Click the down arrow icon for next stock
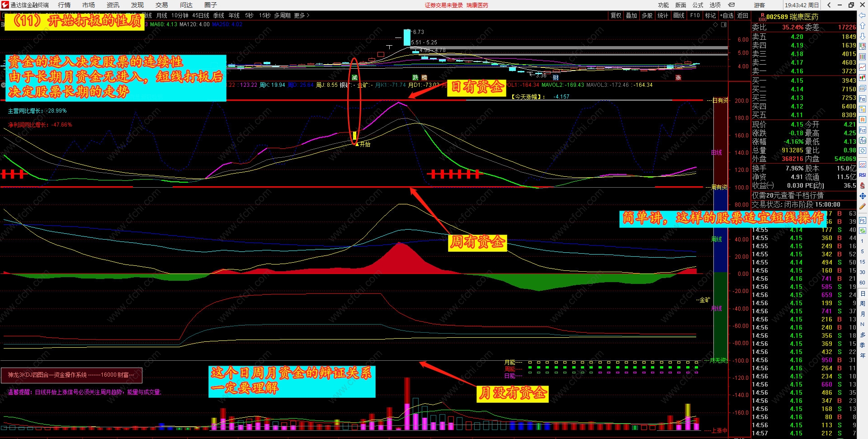Screen dimensions: 868x439 pos(863,36)
